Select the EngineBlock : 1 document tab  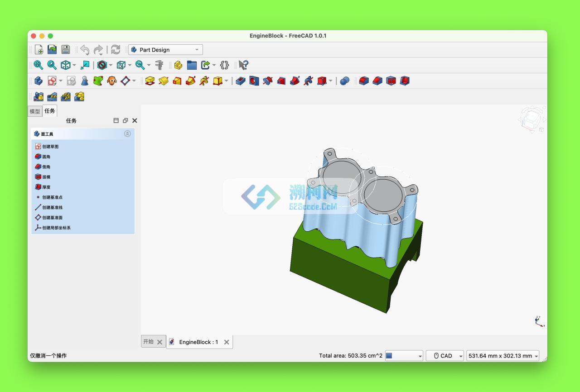(x=198, y=342)
